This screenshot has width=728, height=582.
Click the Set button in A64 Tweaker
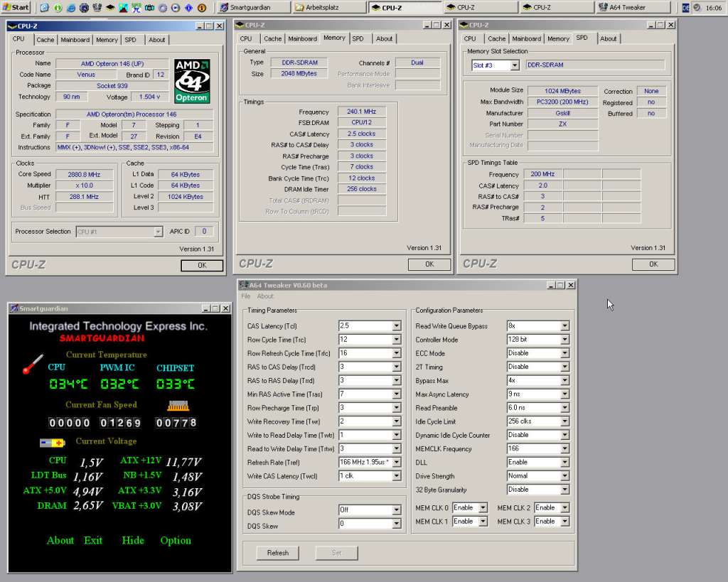click(336, 553)
